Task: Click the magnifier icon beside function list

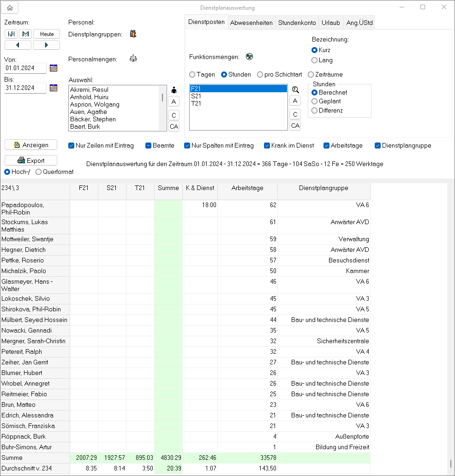Action: [x=295, y=89]
